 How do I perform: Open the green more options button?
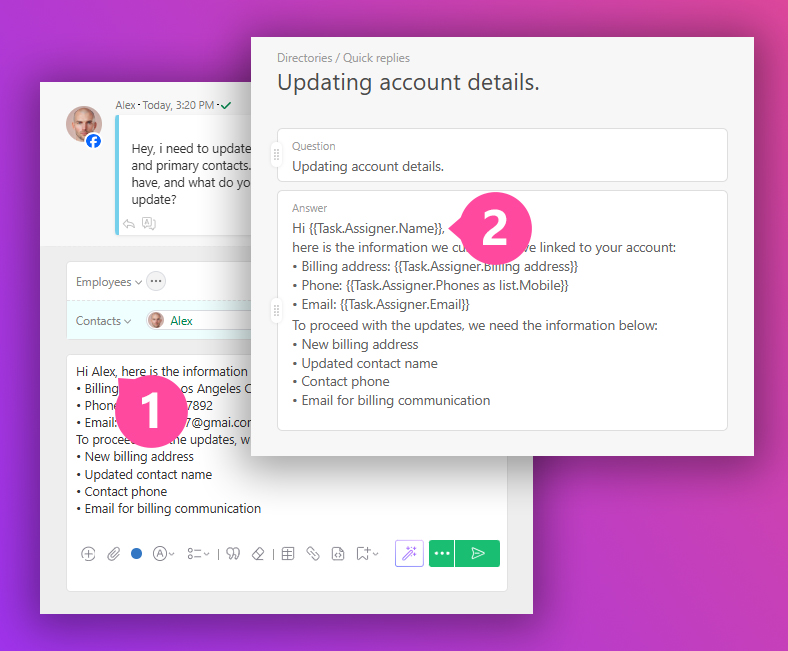[x=442, y=553]
